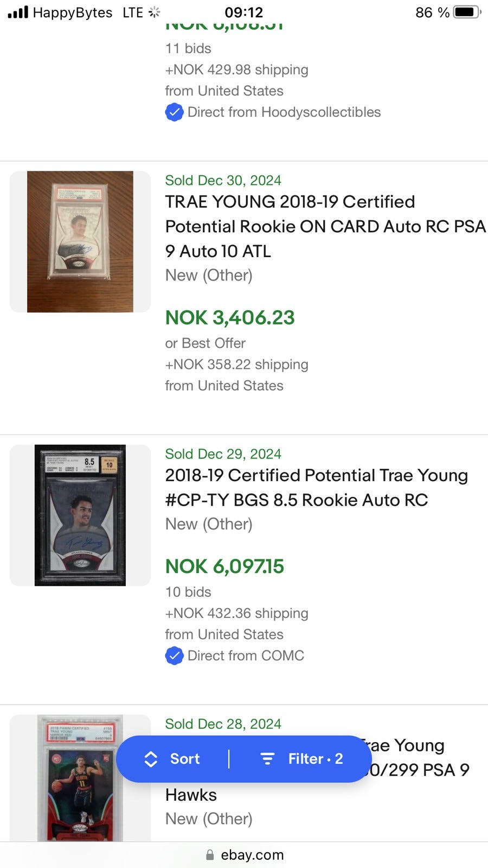Tap the ebay.com address bar
Viewport: 488px width, 868px height.
(x=252, y=855)
